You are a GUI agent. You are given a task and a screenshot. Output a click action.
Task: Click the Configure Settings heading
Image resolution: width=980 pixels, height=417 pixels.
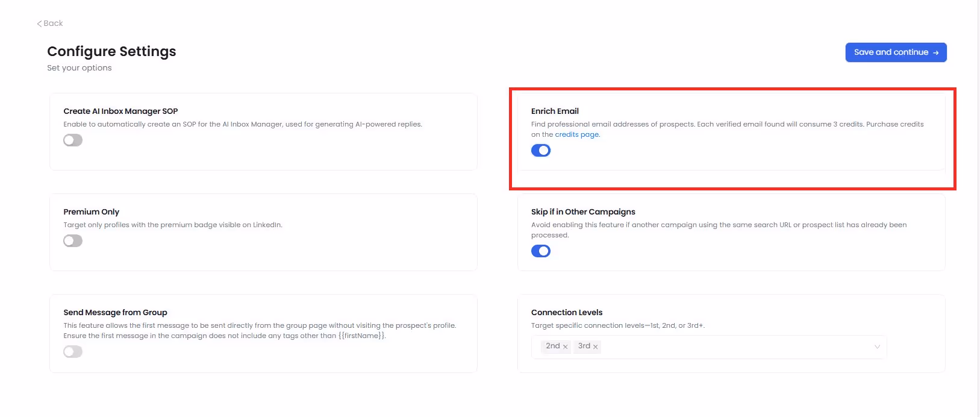[111, 51]
